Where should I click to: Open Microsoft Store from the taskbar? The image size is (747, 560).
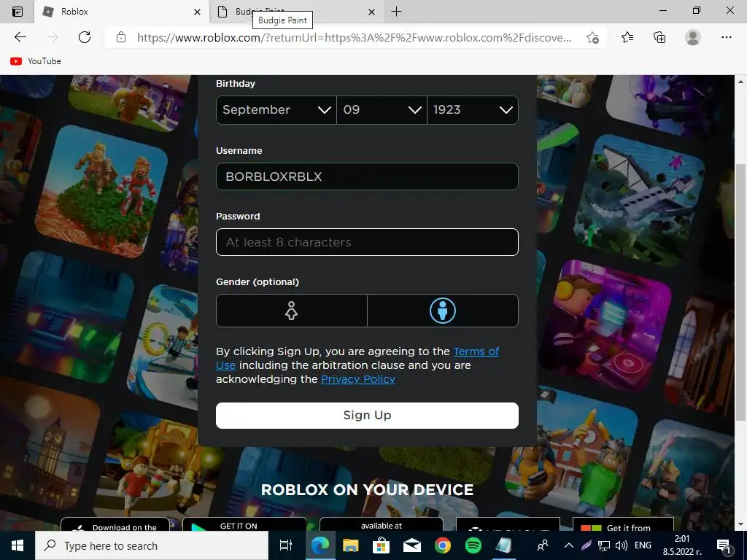381,545
